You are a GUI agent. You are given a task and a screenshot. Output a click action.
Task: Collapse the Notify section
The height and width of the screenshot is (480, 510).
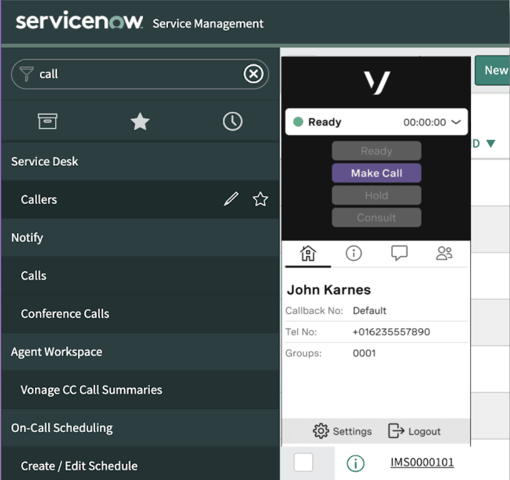click(x=140, y=238)
